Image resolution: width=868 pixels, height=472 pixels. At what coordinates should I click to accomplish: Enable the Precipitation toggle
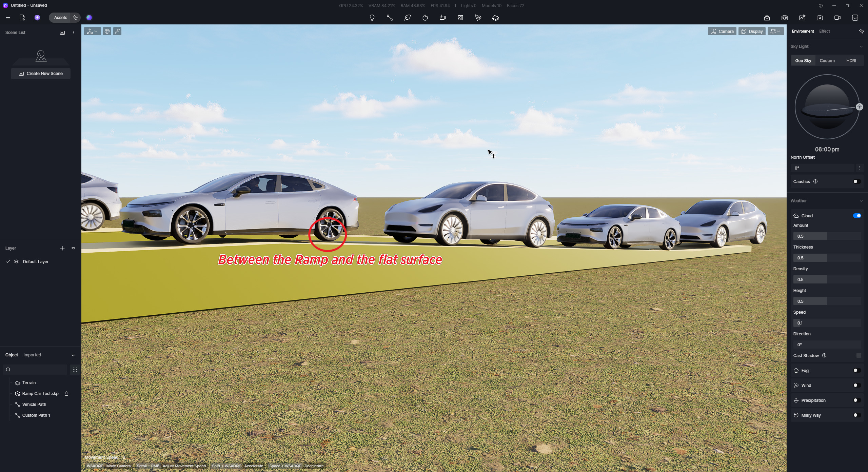[857, 400]
